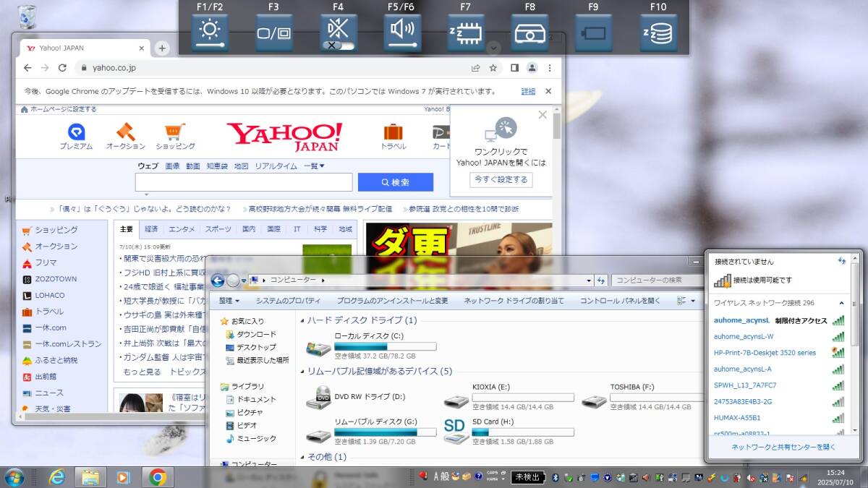Click the Explorer back arrow button
868x488 pixels.
point(217,280)
